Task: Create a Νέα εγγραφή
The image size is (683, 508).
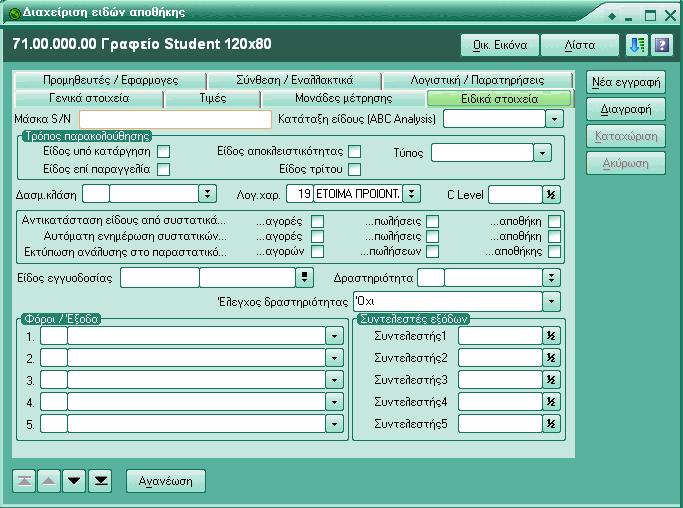Action: coord(626,82)
